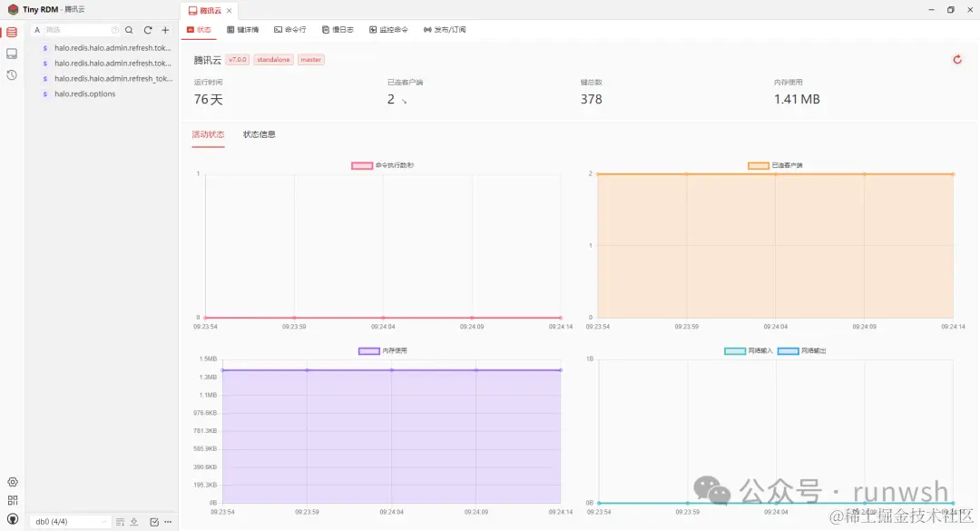Click the load all keys download icon
Screen dimensions: 980x531
tap(133, 522)
